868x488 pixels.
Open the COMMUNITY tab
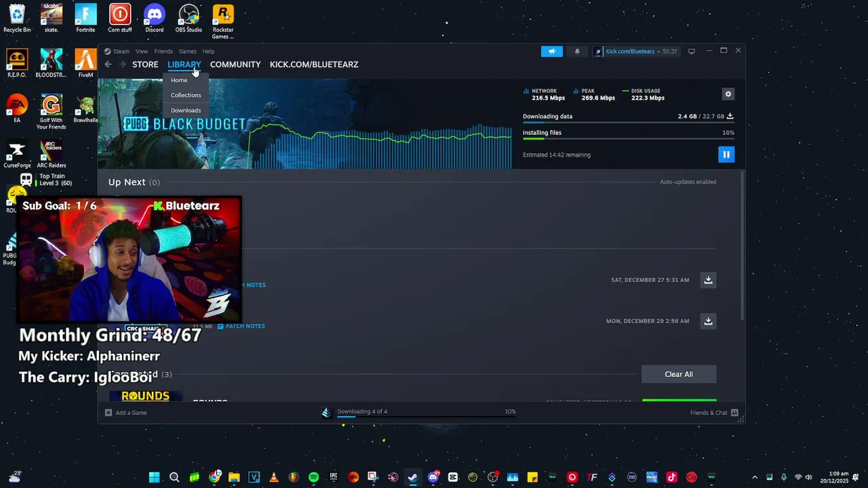pyautogui.click(x=235, y=64)
